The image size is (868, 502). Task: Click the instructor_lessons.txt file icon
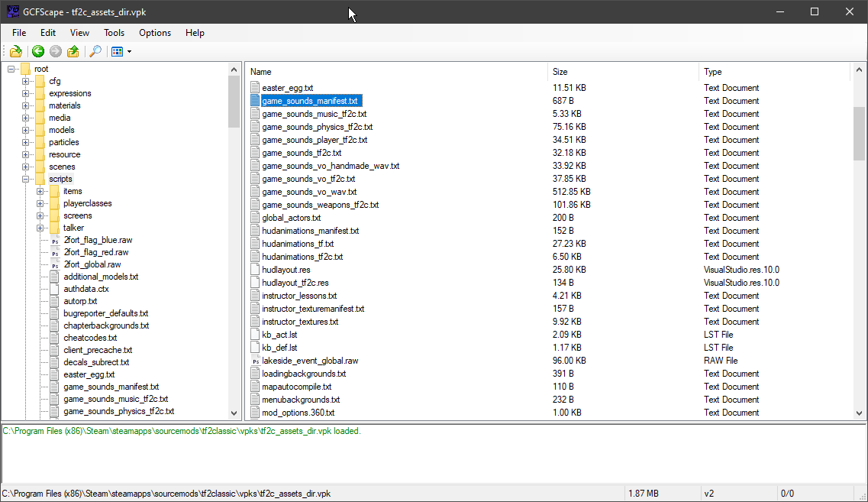pos(255,296)
